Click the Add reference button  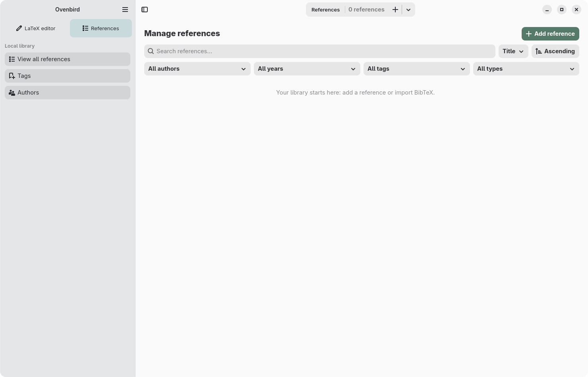pos(550,34)
